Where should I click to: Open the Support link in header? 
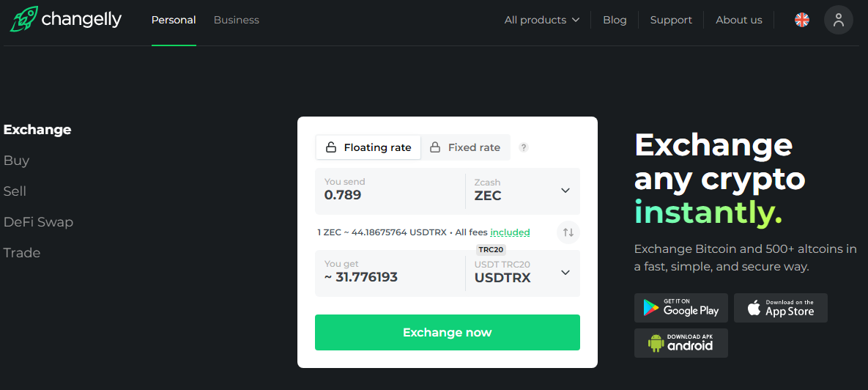click(x=671, y=20)
